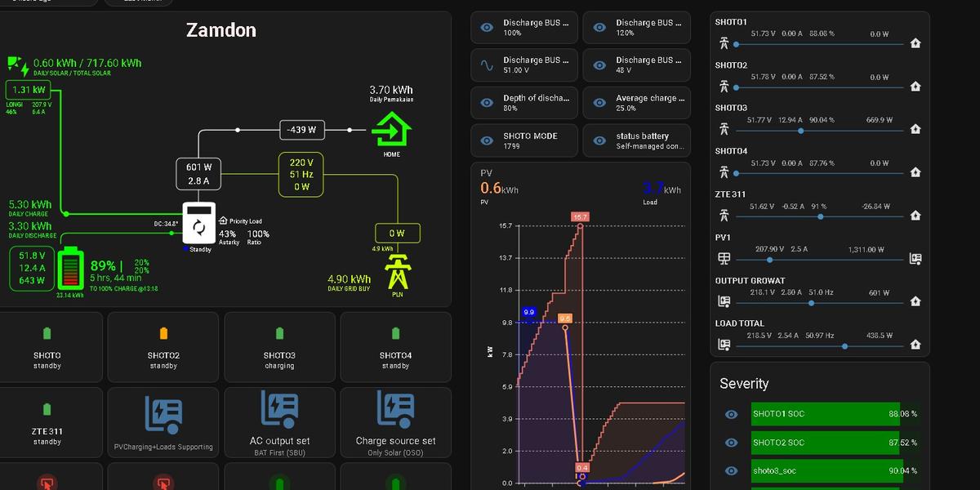Click the 15.7 peak marker on PV chart

tap(580, 217)
